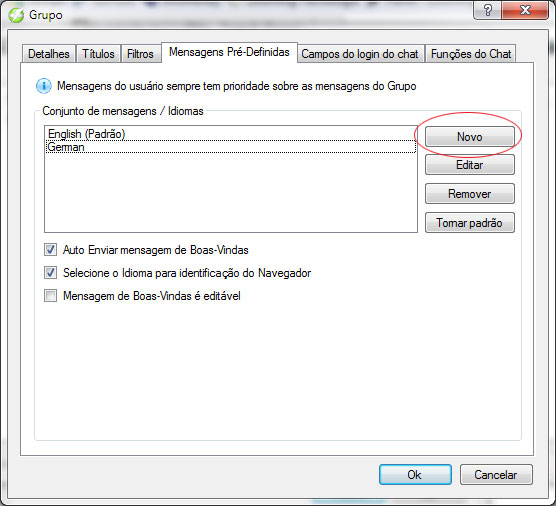
Task: Click the Editar button
Action: click(x=469, y=165)
